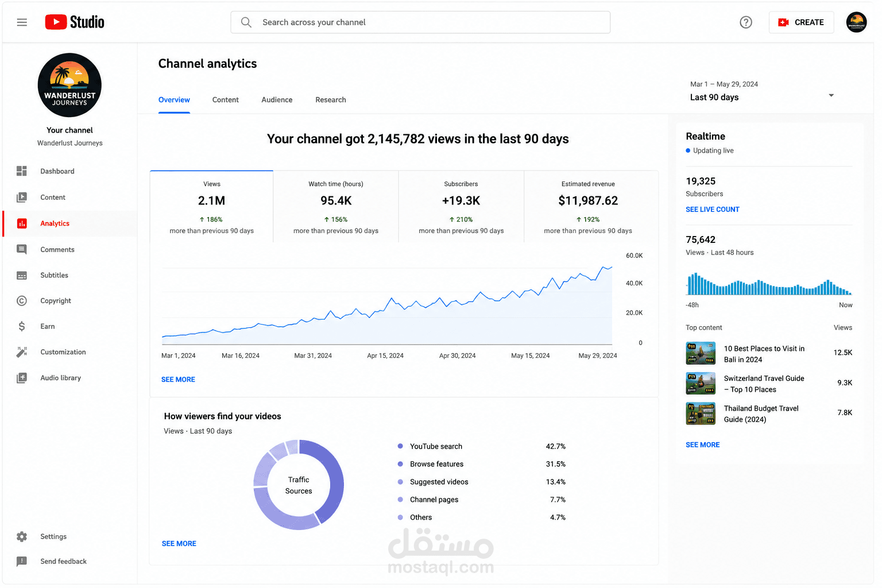Click the YouTube Studio logo
Screen dimensions: 882x588
75,22
